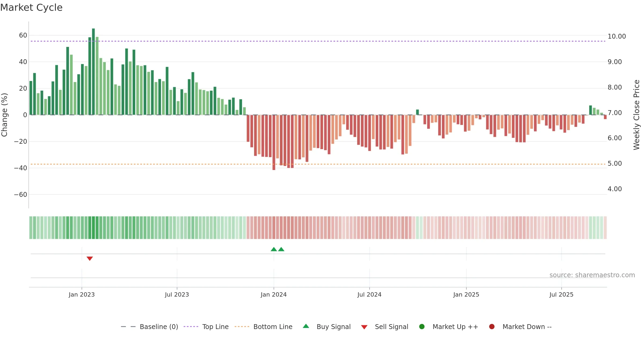The width and height of the screenshot is (644, 362).
Task: Click the Jan 2024 x-axis label
Action: [274, 295]
